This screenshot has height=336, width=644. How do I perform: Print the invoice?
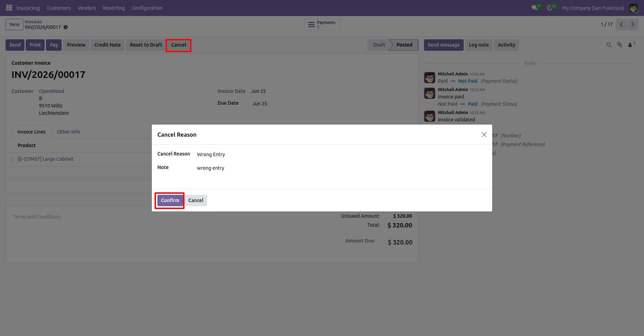tap(35, 45)
